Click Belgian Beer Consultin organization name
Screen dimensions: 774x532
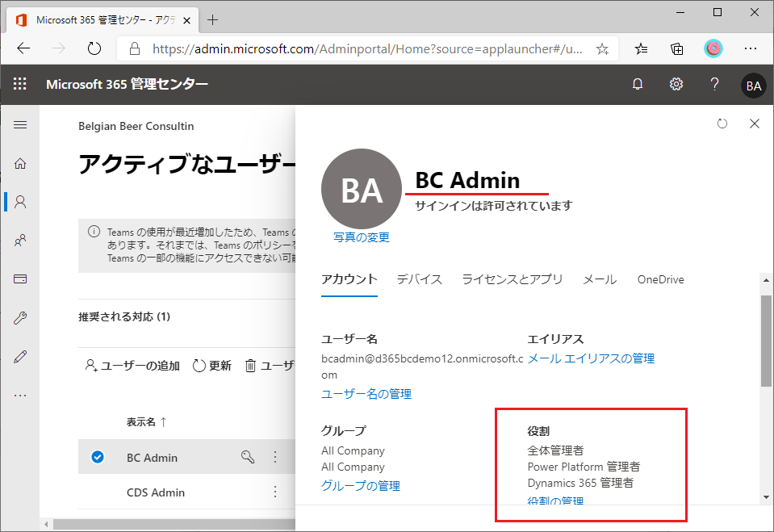136,127
